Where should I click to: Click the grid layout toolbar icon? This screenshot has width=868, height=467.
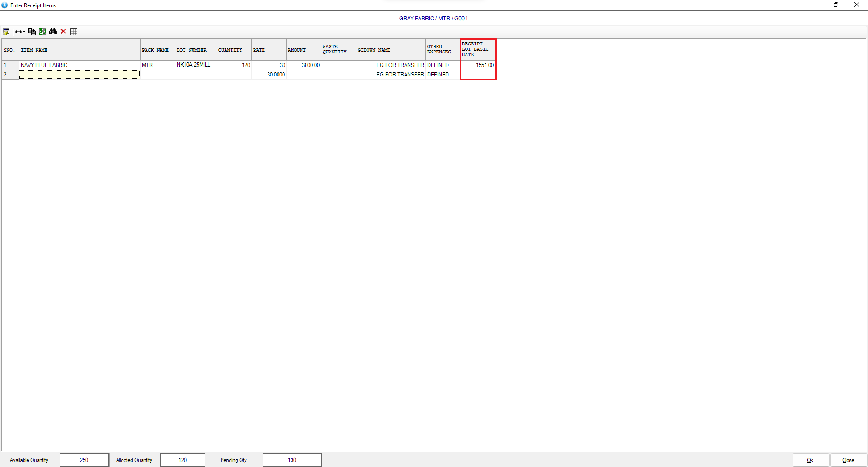[74, 32]
